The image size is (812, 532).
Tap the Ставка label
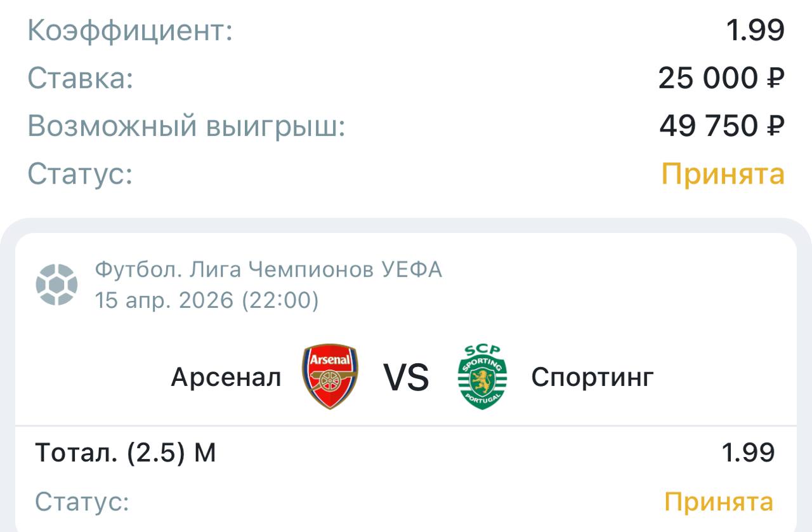[x=80, y=79]
